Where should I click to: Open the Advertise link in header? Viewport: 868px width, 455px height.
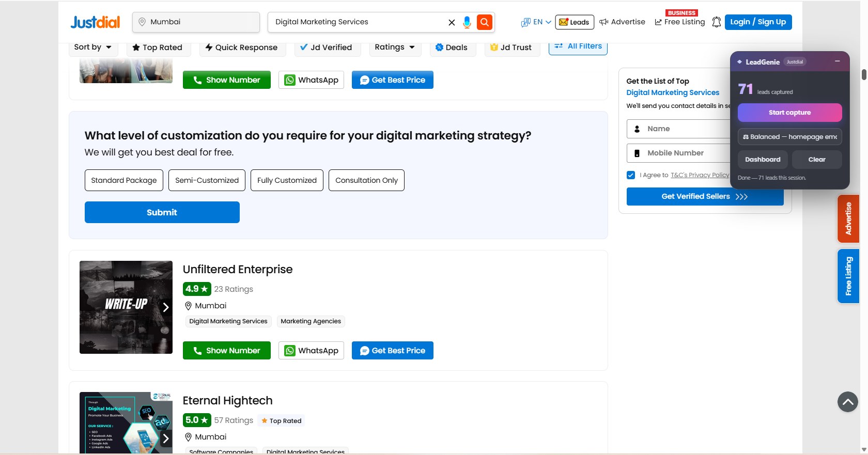pos(623,22)
